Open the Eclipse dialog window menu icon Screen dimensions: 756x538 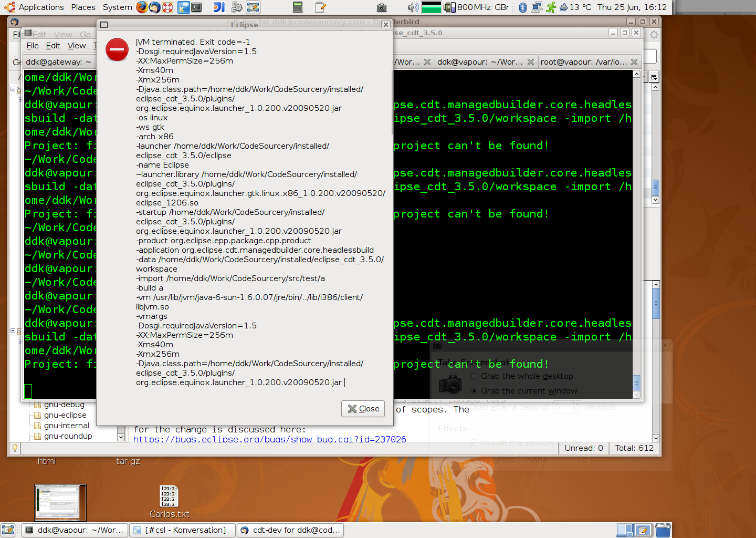click(x=104, y=25)
